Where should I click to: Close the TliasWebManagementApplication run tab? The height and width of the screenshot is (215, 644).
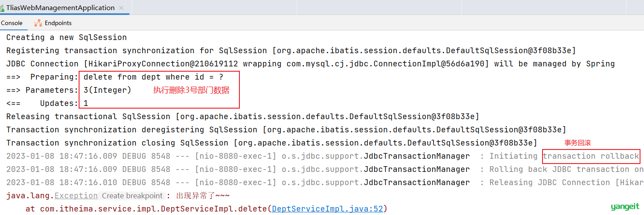click(121, 8)
